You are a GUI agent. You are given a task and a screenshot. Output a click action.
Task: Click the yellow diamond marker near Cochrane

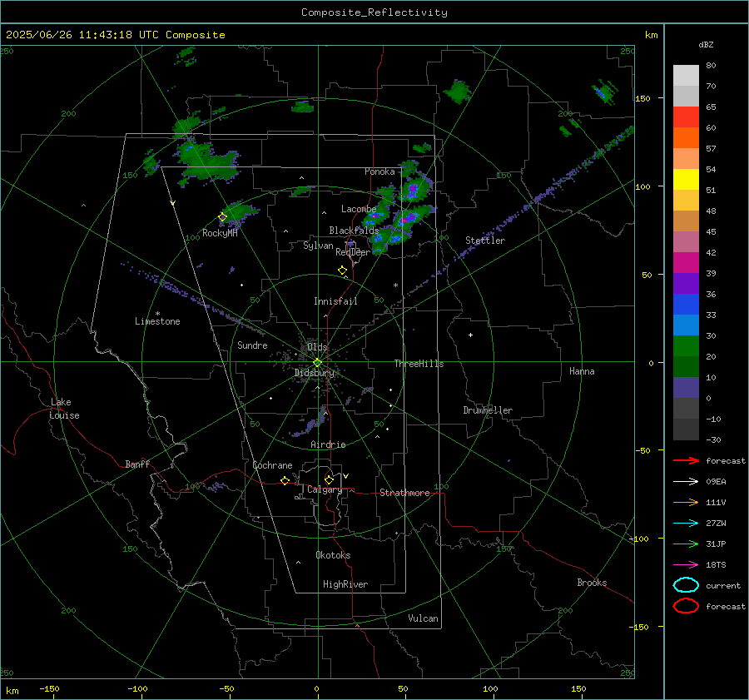[x=285, y=480]
